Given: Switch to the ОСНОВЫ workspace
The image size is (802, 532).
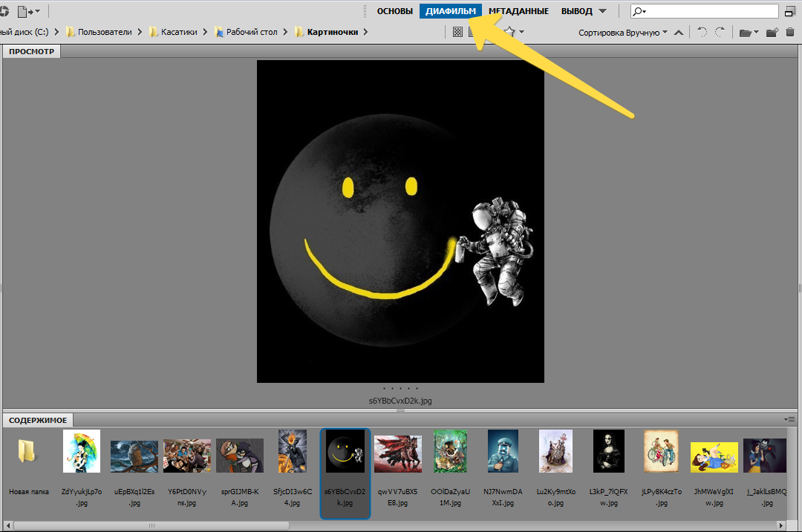Looking at the screenshot, I should 394,11.
